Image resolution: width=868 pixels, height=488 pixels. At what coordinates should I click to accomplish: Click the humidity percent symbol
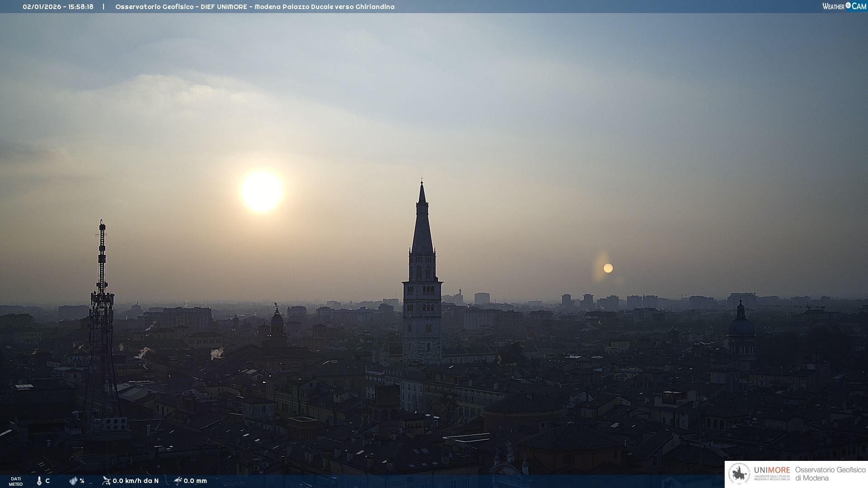click(82, 481)
